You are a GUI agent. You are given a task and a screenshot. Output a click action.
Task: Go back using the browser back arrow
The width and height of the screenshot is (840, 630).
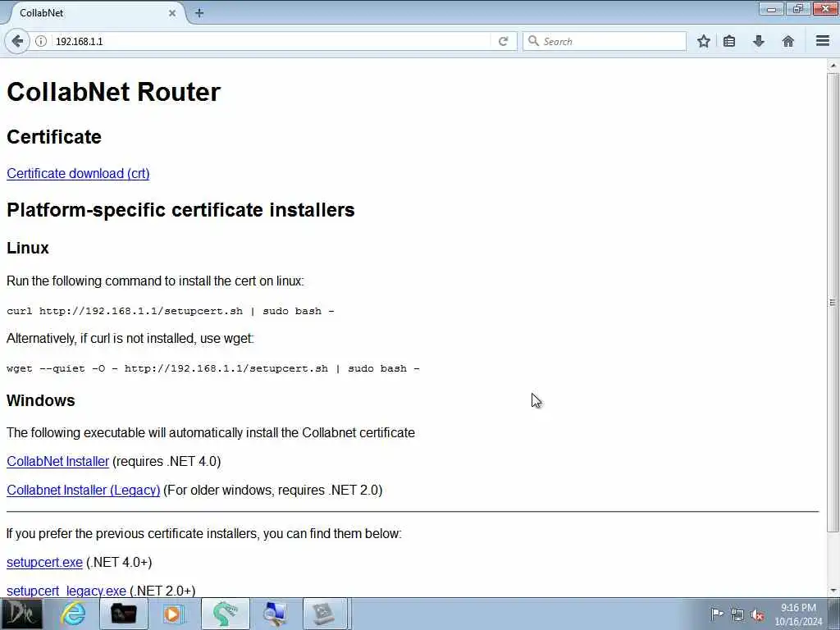[x=17, y=41]
